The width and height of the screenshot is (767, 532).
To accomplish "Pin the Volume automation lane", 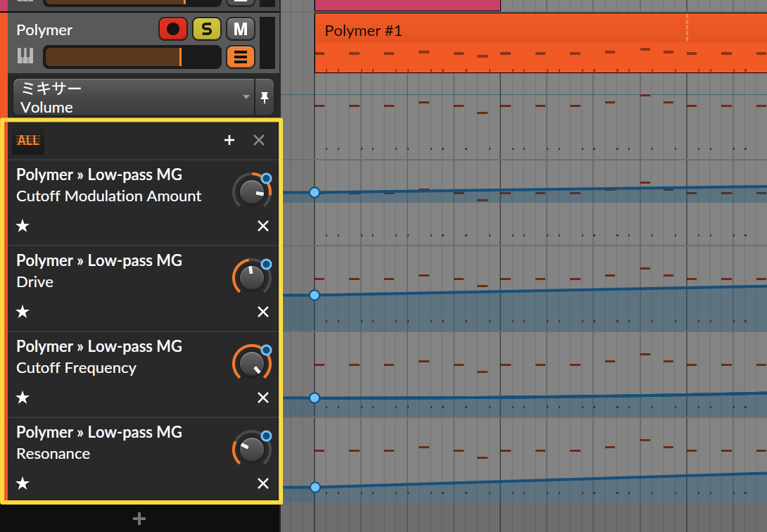I will (x=265, y=97).
